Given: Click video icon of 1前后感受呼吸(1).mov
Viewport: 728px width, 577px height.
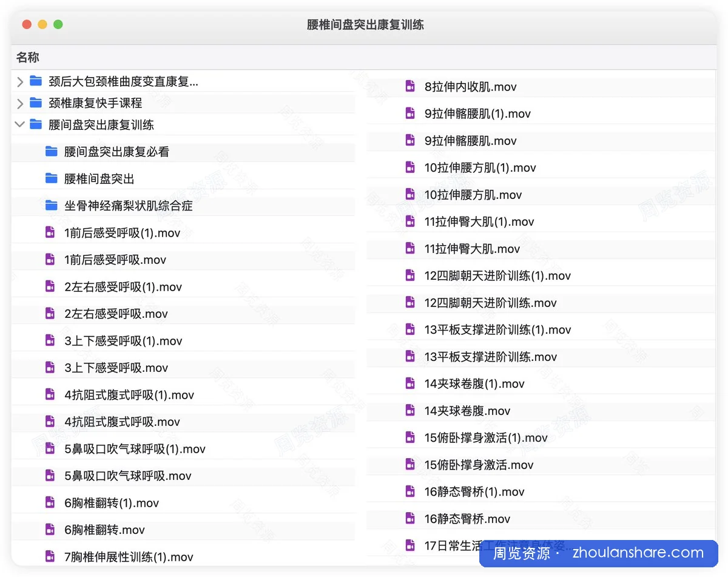Looking at the screenshot, I should click(50, 232).
